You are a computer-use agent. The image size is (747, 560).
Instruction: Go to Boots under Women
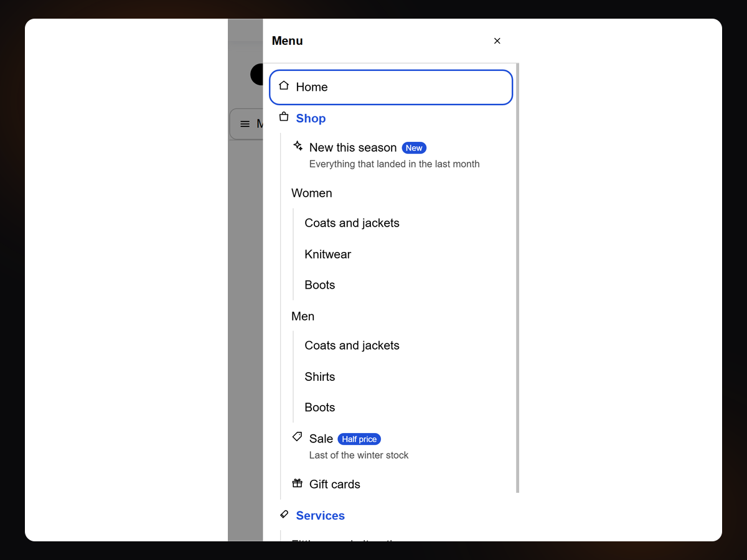click(x=319, y=285)
